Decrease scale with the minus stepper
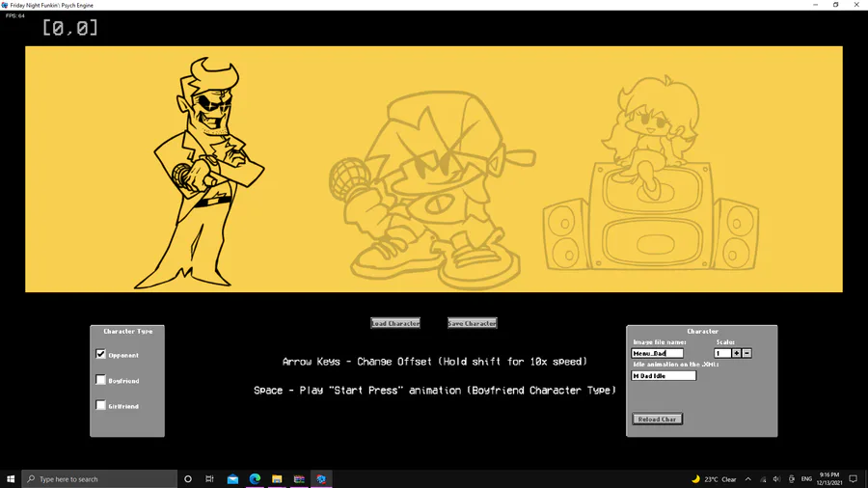This screenshot has width=868, height=488. pyautogui.click(x=746, y=353)
